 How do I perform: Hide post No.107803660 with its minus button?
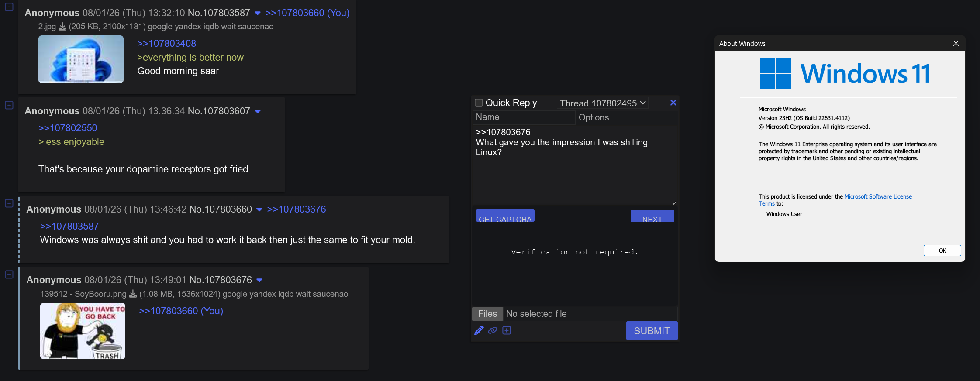pyautogui.click(x=9, y=203)
